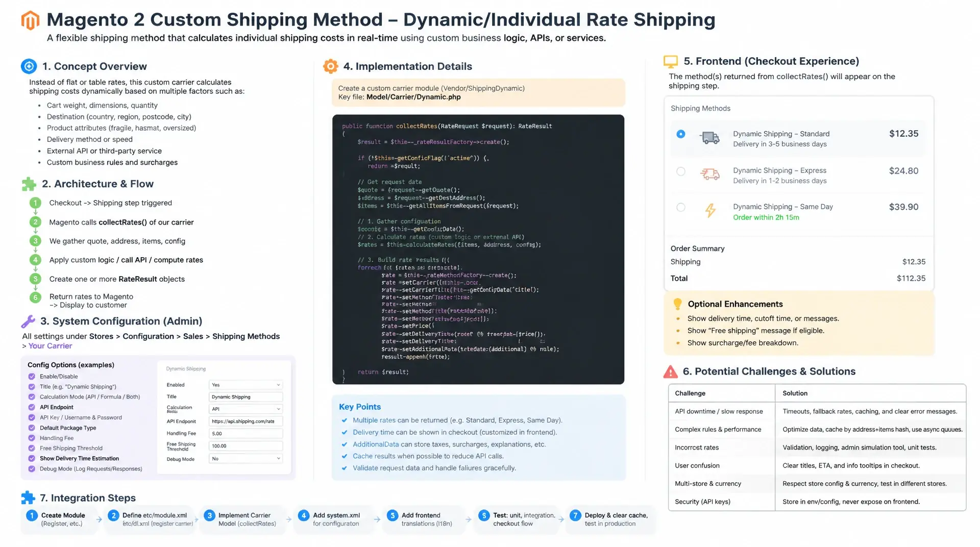This screenshot has width=980, height=547.
Task: Click green circle 2 next to collectRates step
Action: point(35,222)
